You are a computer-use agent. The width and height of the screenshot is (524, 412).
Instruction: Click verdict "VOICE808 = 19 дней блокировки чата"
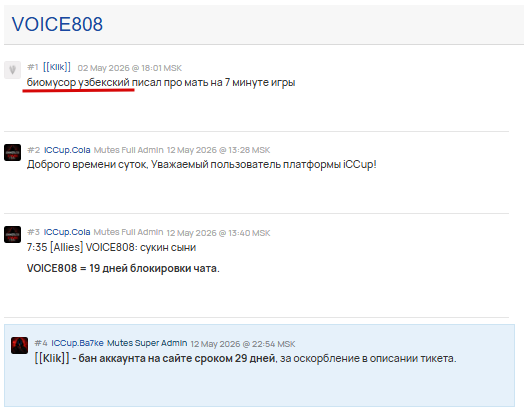click(x=123, y=268)
